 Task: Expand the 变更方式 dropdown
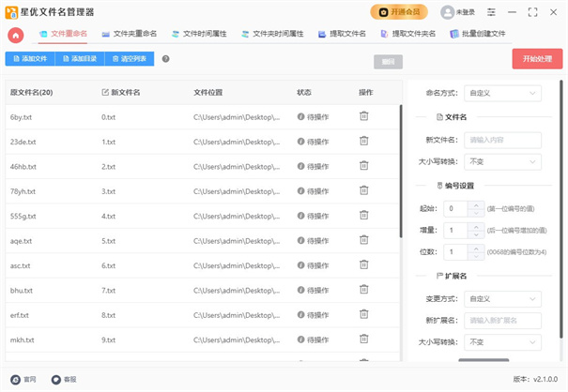503,299
